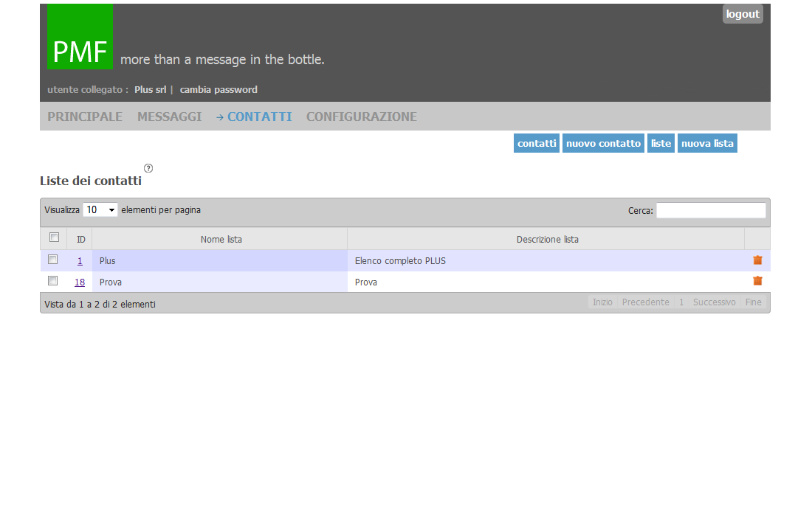Click the Successivo pagination button
Viewport: 812px width, 531px height.
point(714,302)
